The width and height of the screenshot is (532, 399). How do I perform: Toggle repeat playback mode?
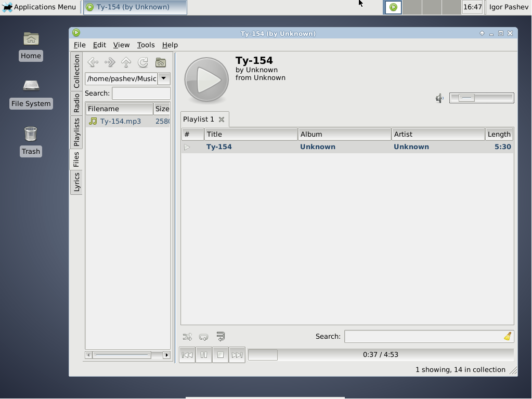[x=203, y=337]
